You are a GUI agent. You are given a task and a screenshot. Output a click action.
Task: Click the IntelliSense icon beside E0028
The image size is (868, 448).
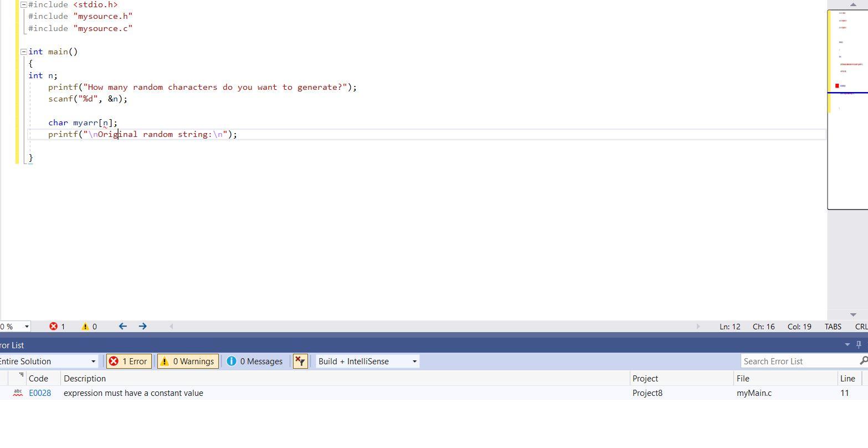pyautogui.click(x=17, y=393)
